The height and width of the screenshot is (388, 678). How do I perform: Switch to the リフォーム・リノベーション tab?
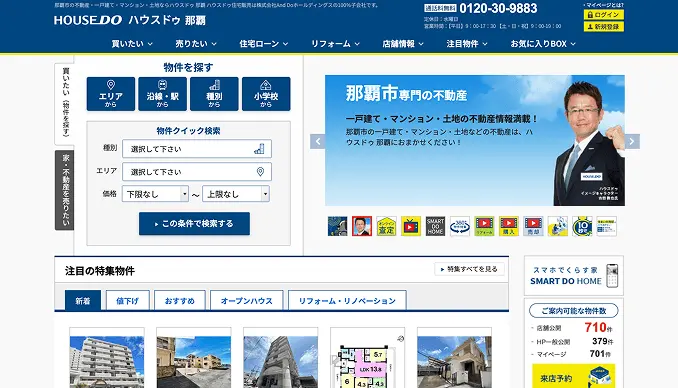coord(347,301)
